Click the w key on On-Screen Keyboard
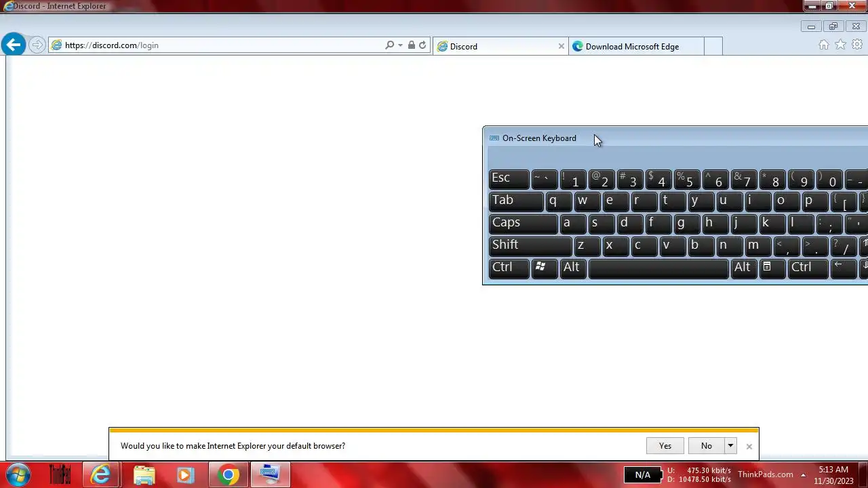The image size is (868, 488). 587,201
